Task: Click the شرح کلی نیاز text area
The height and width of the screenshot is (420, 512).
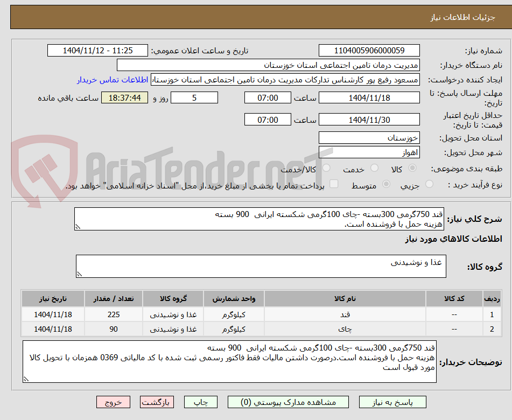Action: (x=259, y=219)
